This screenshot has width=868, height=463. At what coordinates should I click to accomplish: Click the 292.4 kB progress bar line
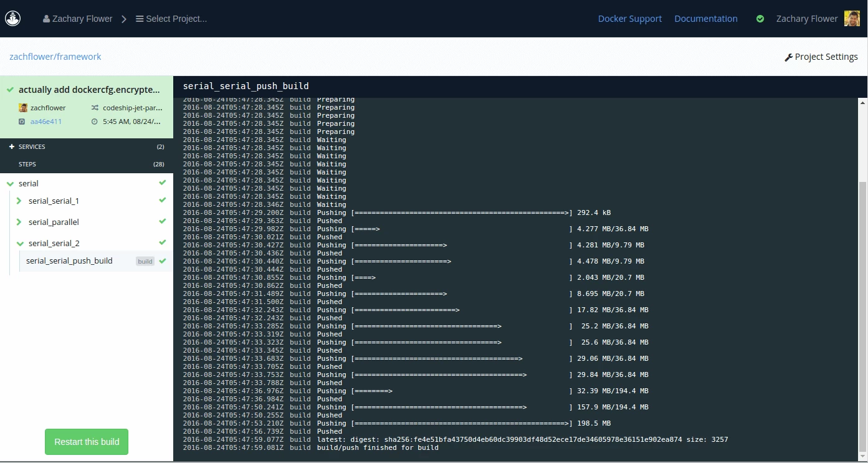[x=397, y=212]
